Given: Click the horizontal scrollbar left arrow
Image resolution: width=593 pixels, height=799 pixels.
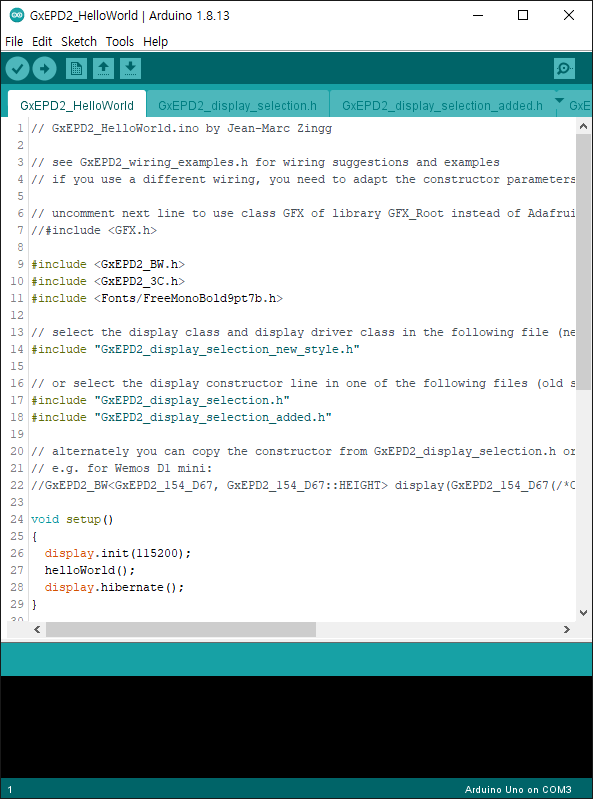Looking at the screenshot, I should pyautogui.click(x=37, y=629).
